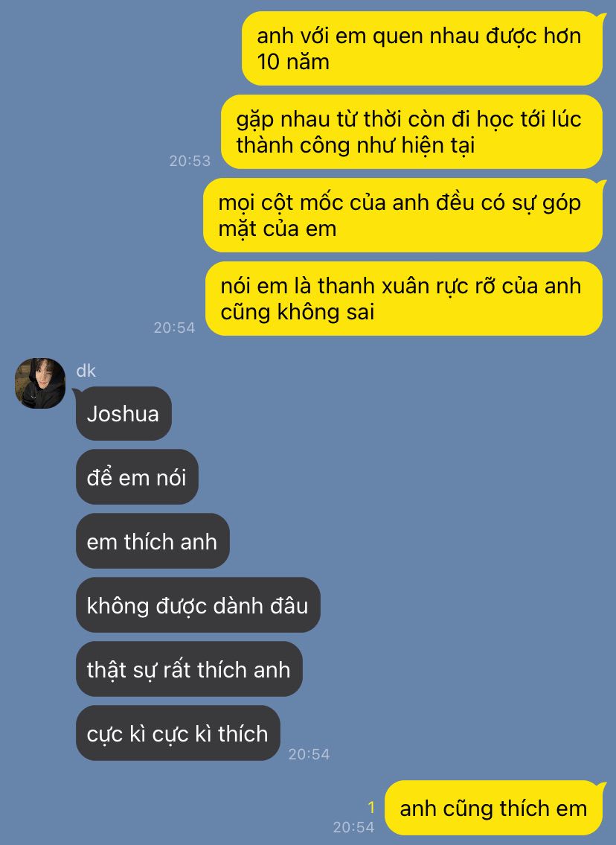Select the 'em thích anh' message bubble
Image resolution: width=616 pixels, height=845 pixels.
[x=153, y=541]
